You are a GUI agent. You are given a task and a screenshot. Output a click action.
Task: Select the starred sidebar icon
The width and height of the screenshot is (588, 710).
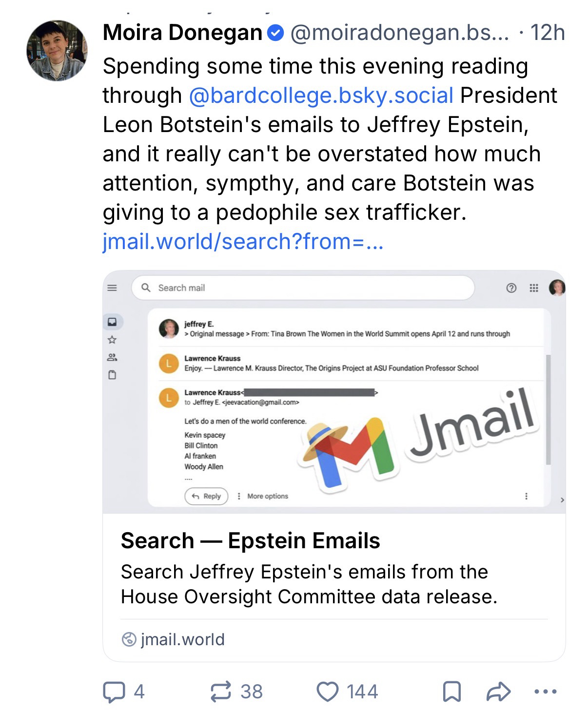[112, 339]
